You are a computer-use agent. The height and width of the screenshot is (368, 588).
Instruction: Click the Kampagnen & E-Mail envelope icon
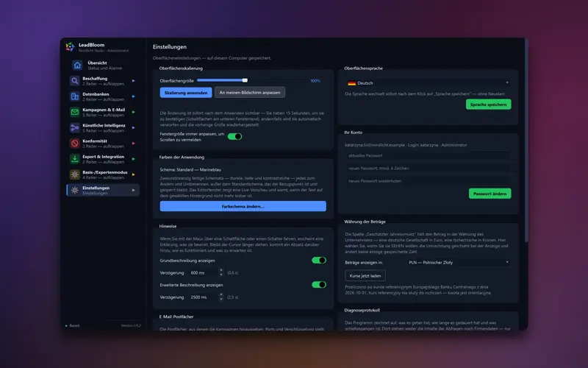(75, 112)
